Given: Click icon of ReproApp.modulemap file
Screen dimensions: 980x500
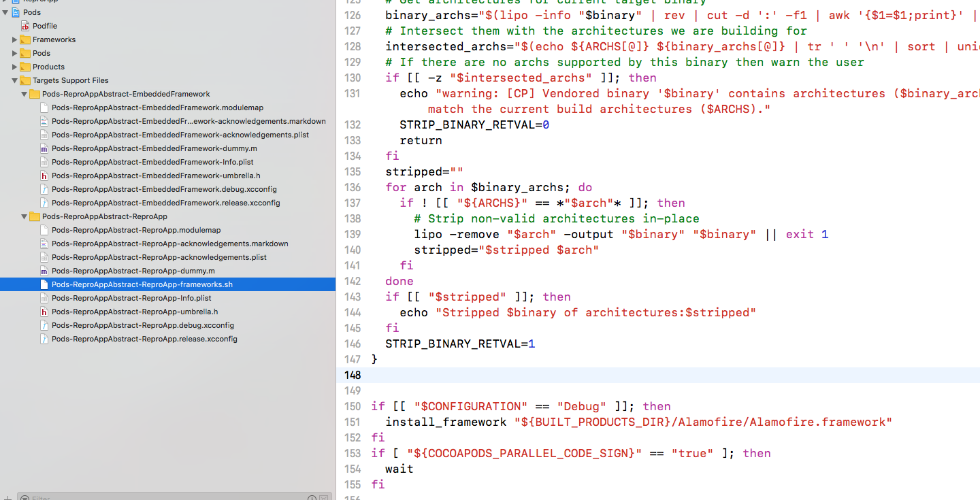Looking at the screenshot, I should [x=44, y=230].
